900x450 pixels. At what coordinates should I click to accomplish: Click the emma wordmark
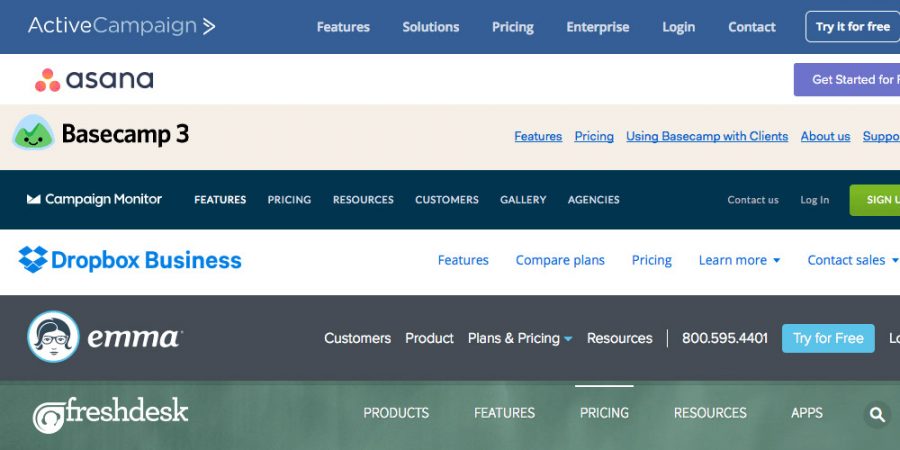pos(134,338)
